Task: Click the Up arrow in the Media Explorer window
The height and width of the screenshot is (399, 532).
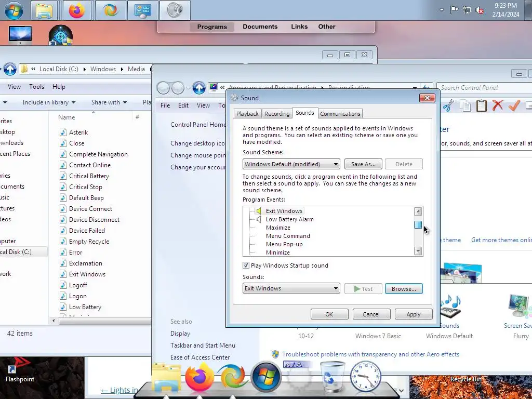Action: tap(10, 69)
